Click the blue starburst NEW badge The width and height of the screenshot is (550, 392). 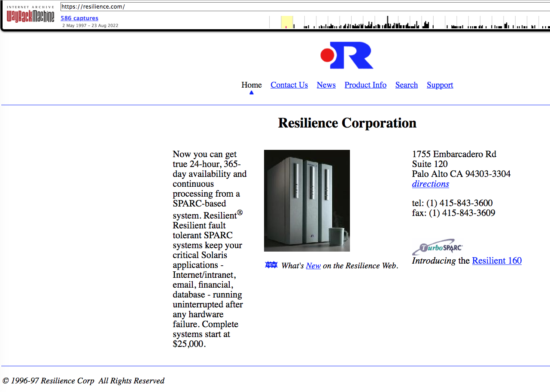(x=271, y=265)
